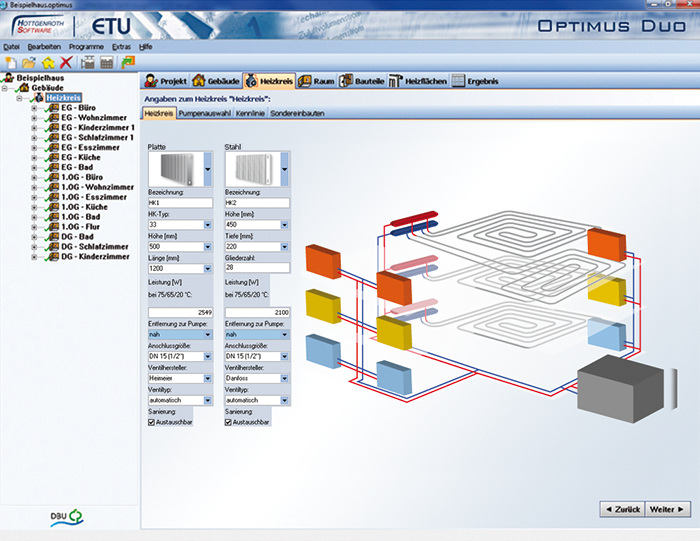Click the house toolbar icon
700x541 pixels.
48,62
